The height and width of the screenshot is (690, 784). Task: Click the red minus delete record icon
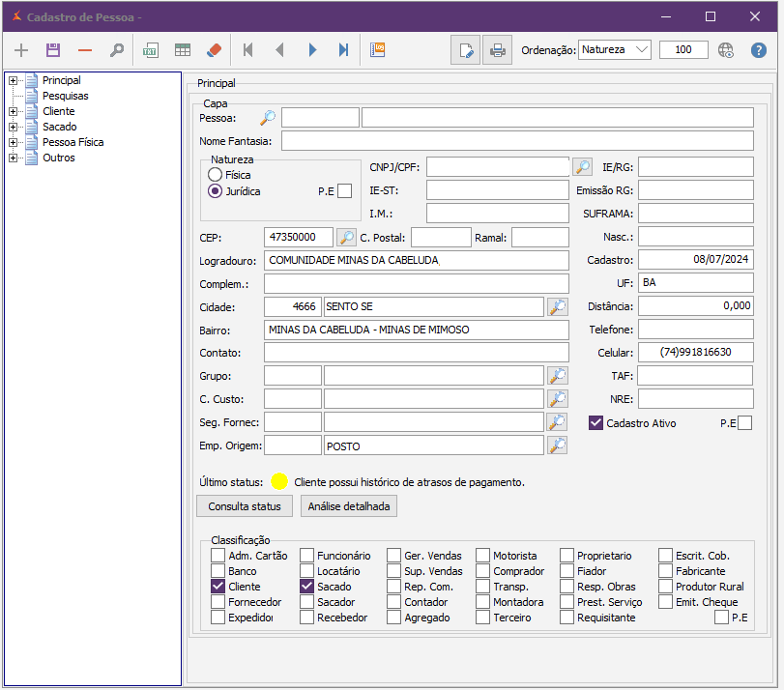coord(85,50)
